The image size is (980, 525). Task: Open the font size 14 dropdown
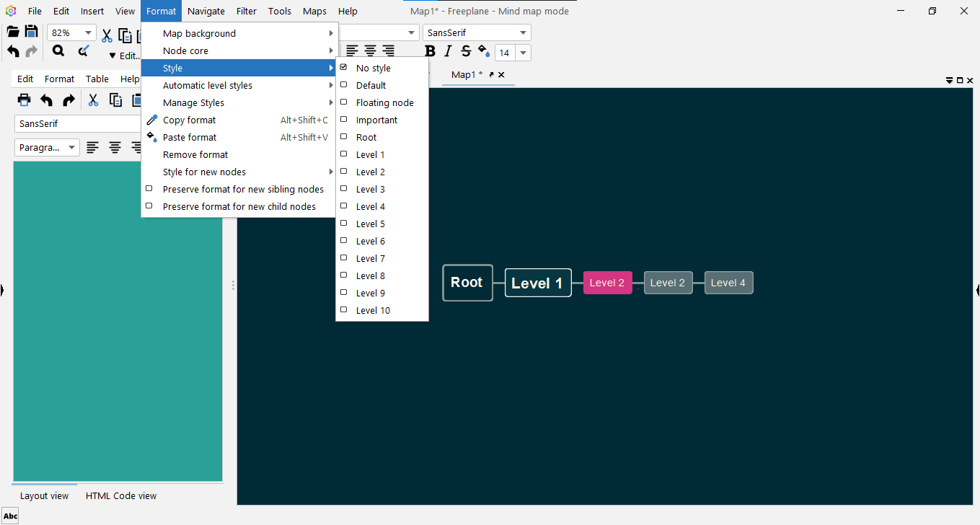(x=522, y=52)
